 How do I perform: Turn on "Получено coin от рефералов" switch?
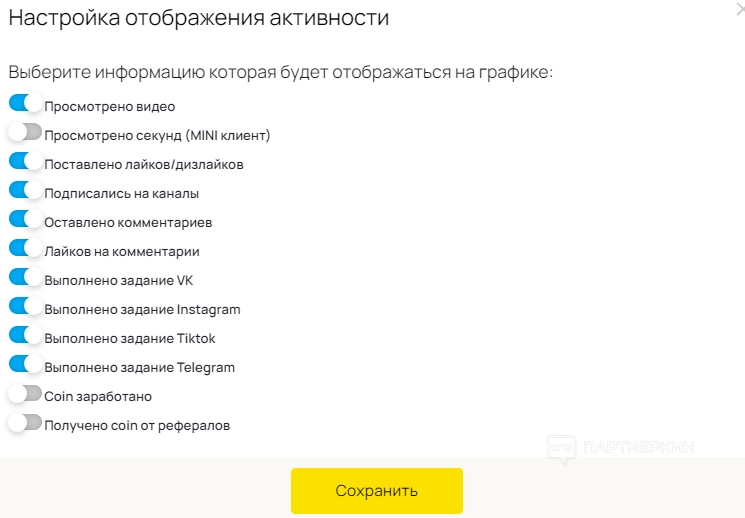pos(25,422)
